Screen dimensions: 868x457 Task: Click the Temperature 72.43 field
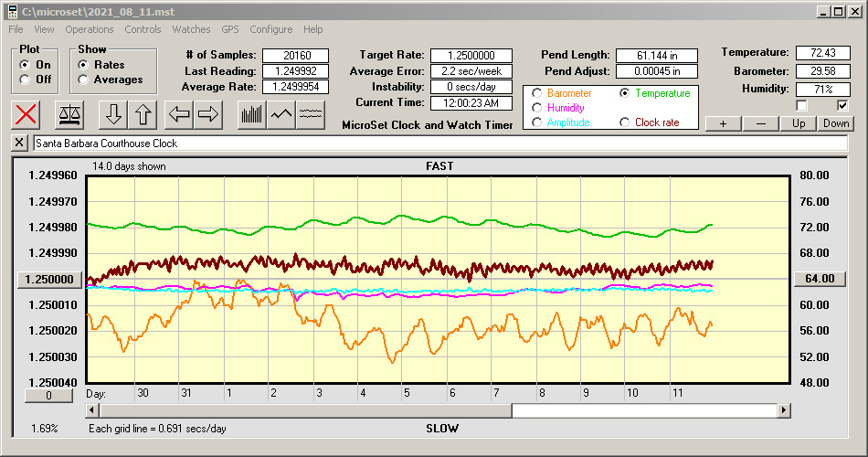pyautogui.click(x=822, y=53)
